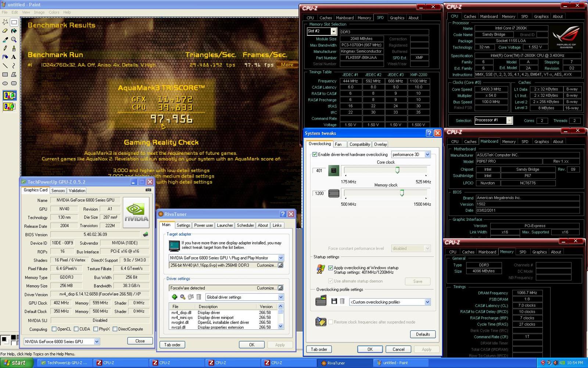Click the core clock chip icon in System tweaks

[333, 170]
